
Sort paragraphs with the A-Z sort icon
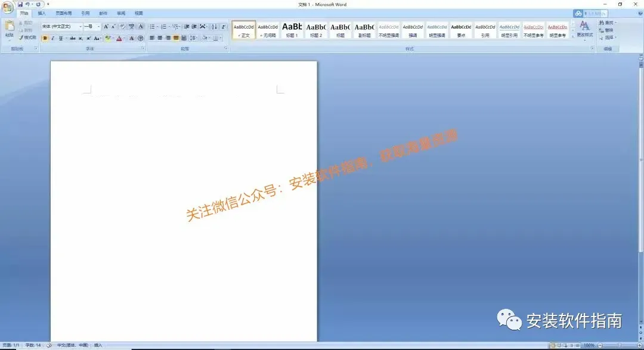click(x=214, y=27)
